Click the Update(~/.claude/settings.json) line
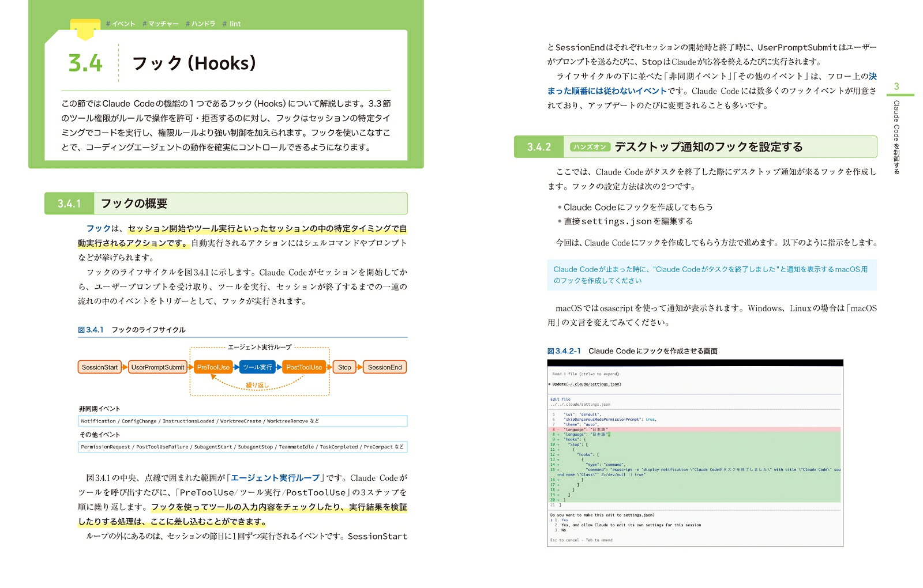The width and height of the screenshot is (923, 588). tap(585, 385)
